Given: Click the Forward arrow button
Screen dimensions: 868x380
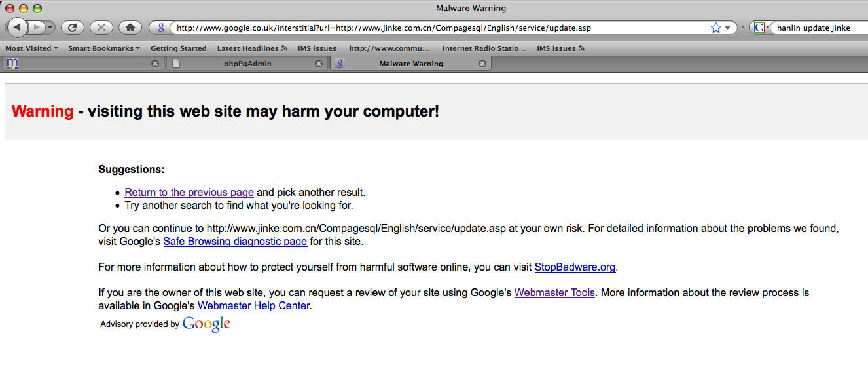Looking at the screenshot, I should 37,28.
